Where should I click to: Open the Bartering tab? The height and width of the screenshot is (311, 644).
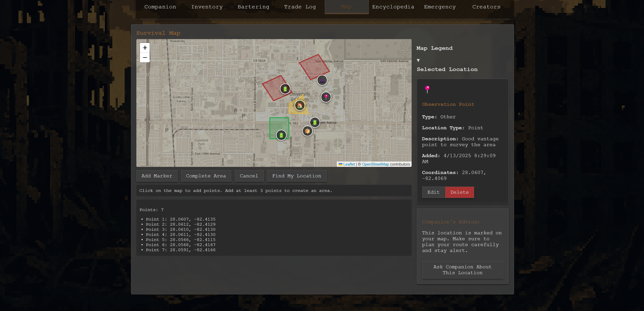pos(253,7)
